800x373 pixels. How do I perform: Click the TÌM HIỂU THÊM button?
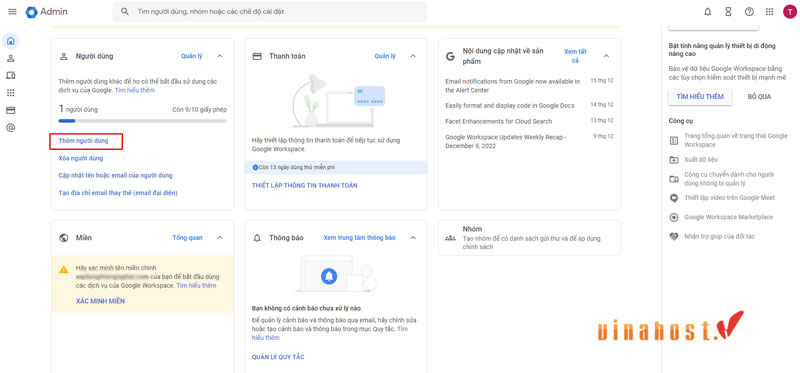click(x=700, y=96)
